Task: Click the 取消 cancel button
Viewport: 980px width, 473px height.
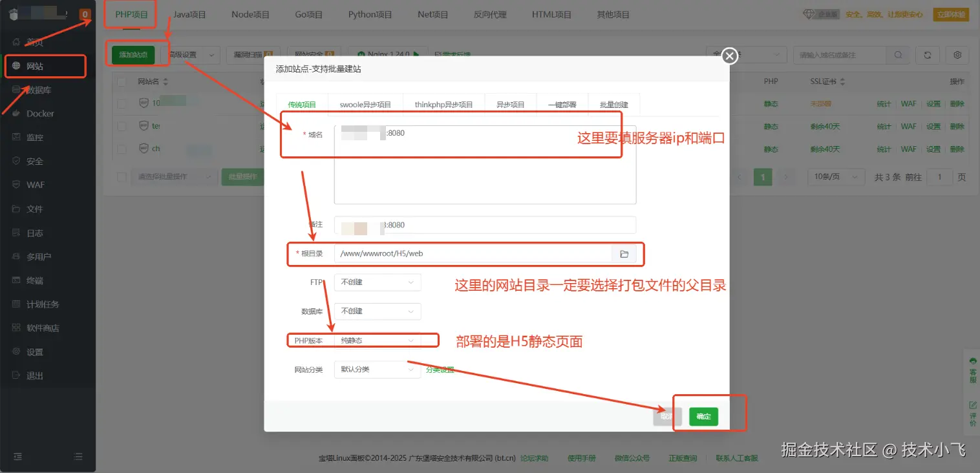Action: 667,417
